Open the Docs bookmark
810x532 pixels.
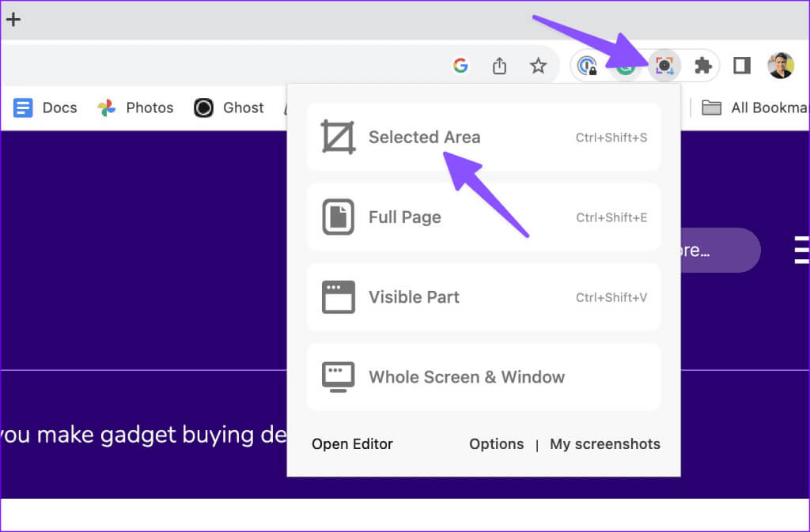point(45,108)
